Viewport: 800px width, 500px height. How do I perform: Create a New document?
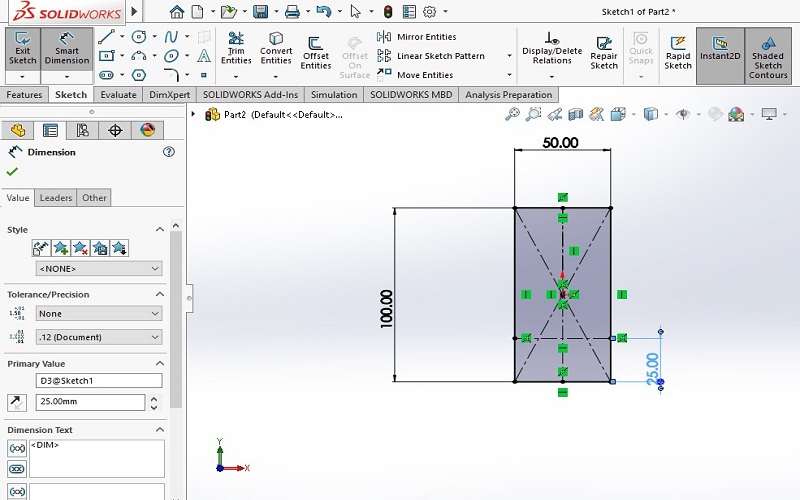click(x=197, y=11)
